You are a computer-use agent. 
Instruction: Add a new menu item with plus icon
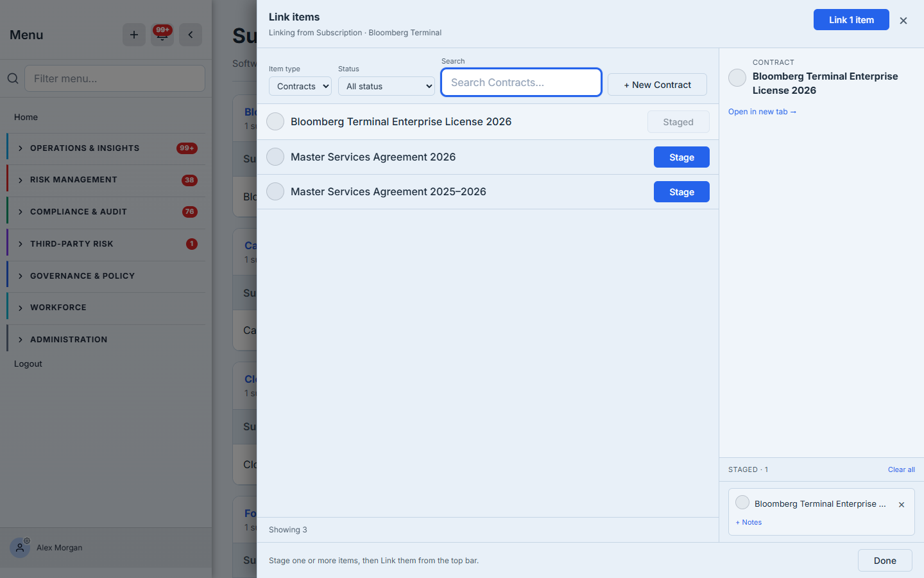click(x=134, y=35)
